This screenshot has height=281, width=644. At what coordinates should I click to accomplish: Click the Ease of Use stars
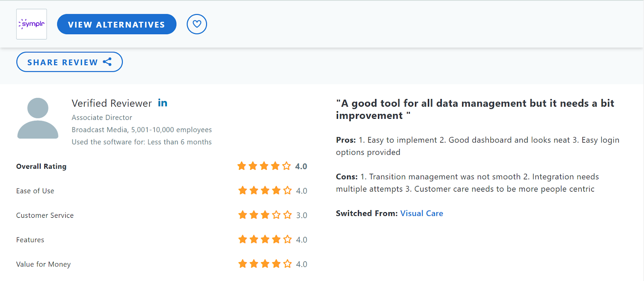265,190
